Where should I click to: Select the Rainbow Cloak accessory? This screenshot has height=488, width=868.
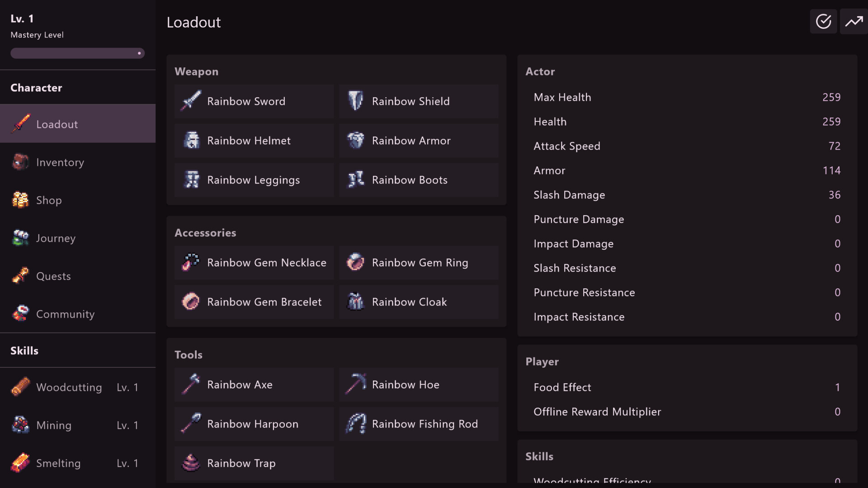tap(419, 302)
